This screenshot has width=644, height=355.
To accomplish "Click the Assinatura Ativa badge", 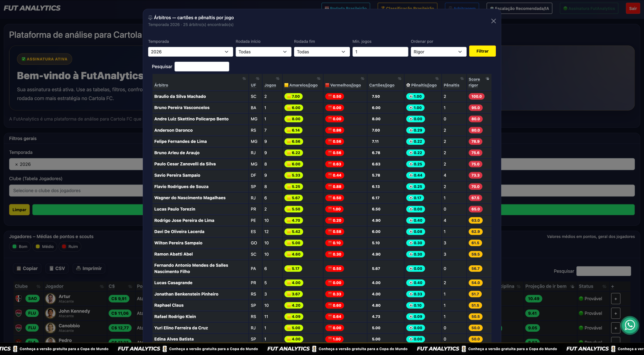I will (44, 59).
